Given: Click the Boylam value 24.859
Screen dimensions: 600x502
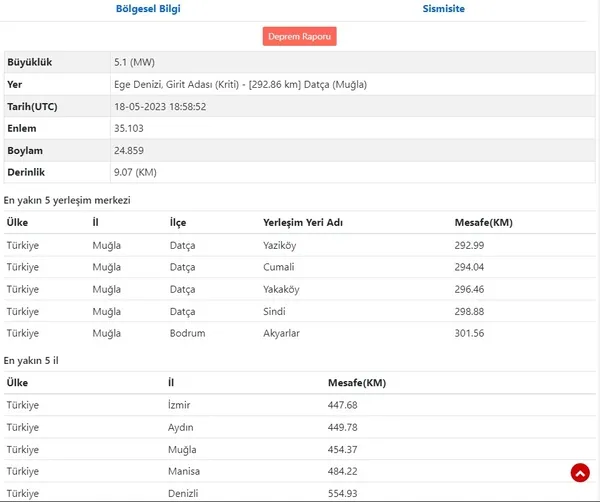Looking at the screenshot, I should [132, 150].
